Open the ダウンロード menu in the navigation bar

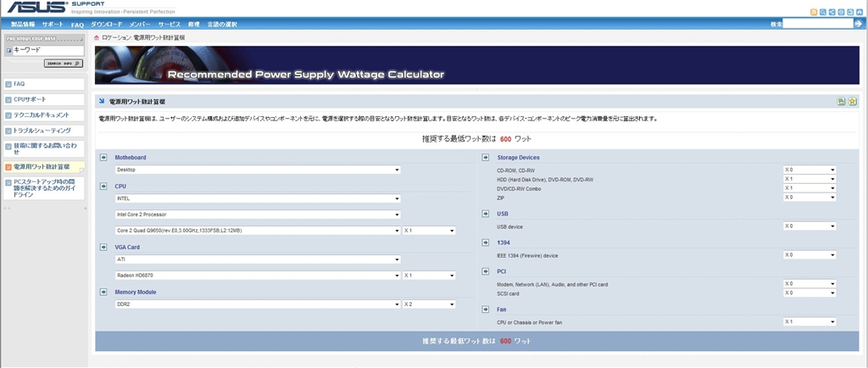(x=106, y=25)
